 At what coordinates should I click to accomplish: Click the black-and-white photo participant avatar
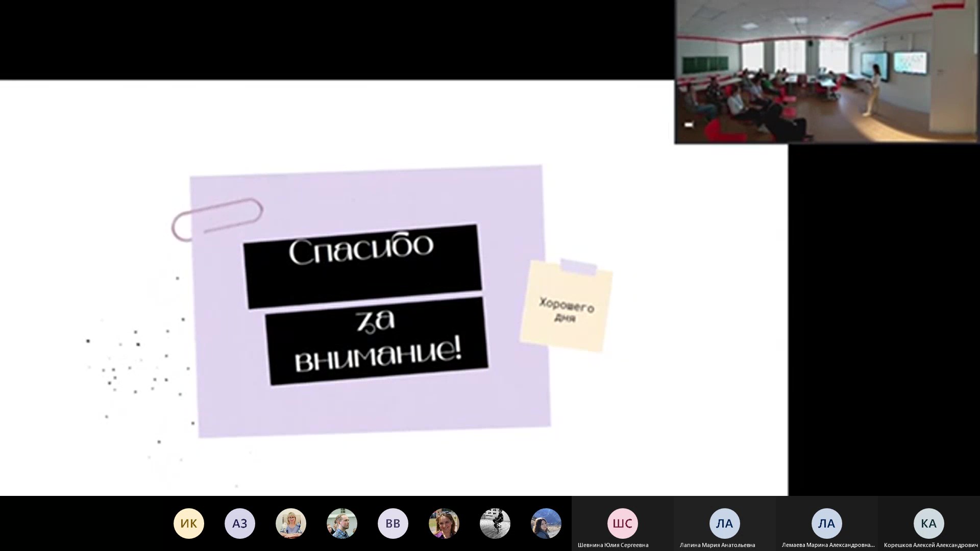495,523
